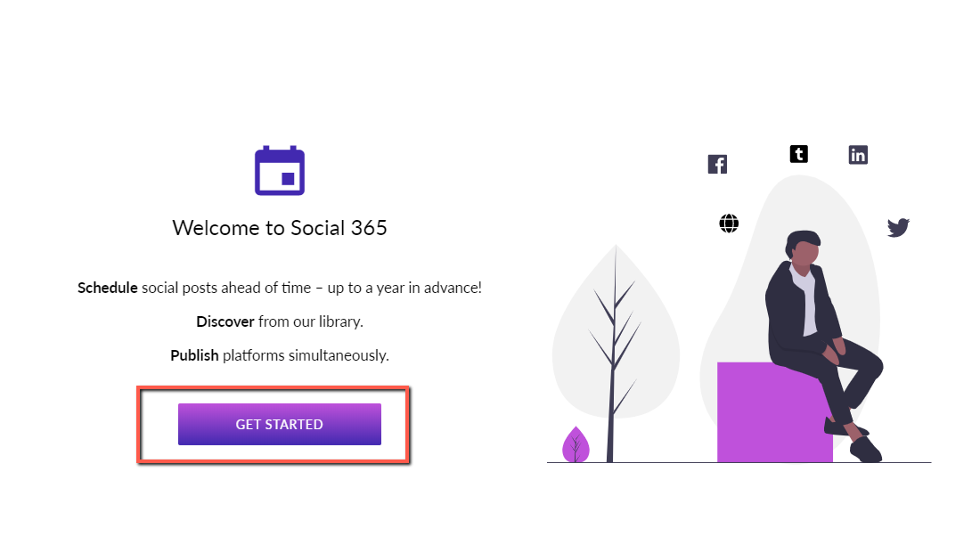Click the small purple leaf graphic
The width and height of the screenshot is (980, 553).
pyautogui.click(x=576, y=444)
